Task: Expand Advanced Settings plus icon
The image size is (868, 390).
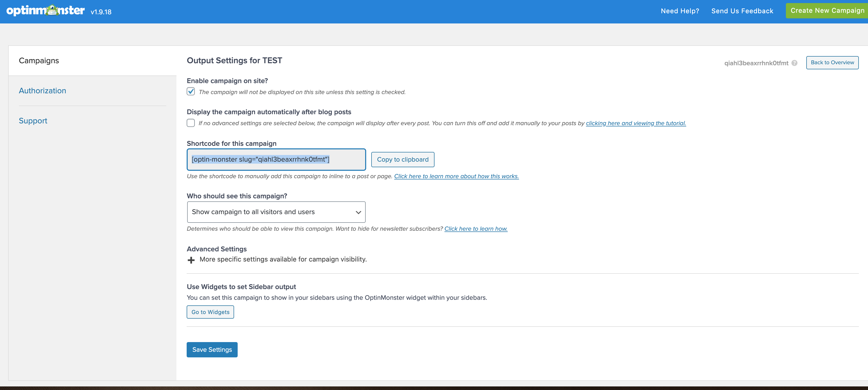Action: (191, 260)
